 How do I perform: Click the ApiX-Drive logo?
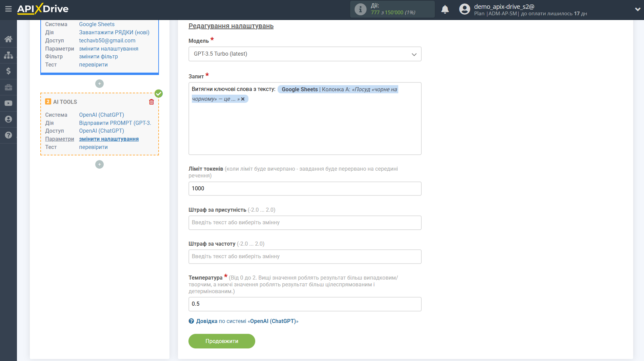coord(43,9)
